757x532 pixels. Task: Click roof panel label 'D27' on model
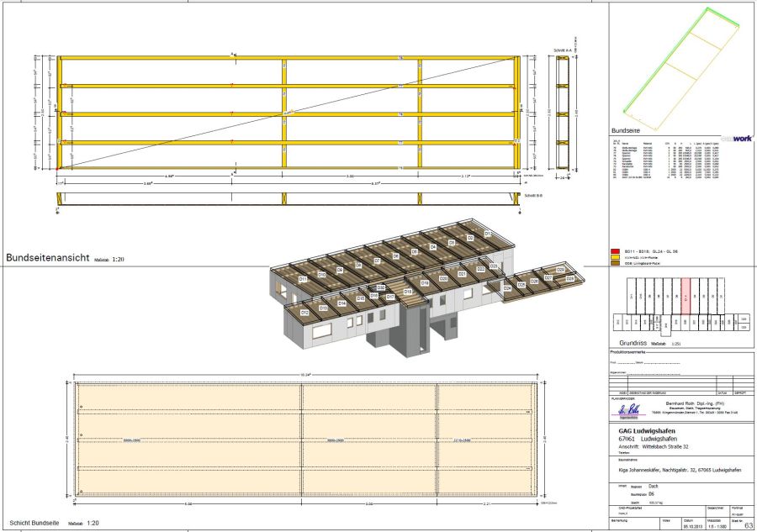click(548, 278)
